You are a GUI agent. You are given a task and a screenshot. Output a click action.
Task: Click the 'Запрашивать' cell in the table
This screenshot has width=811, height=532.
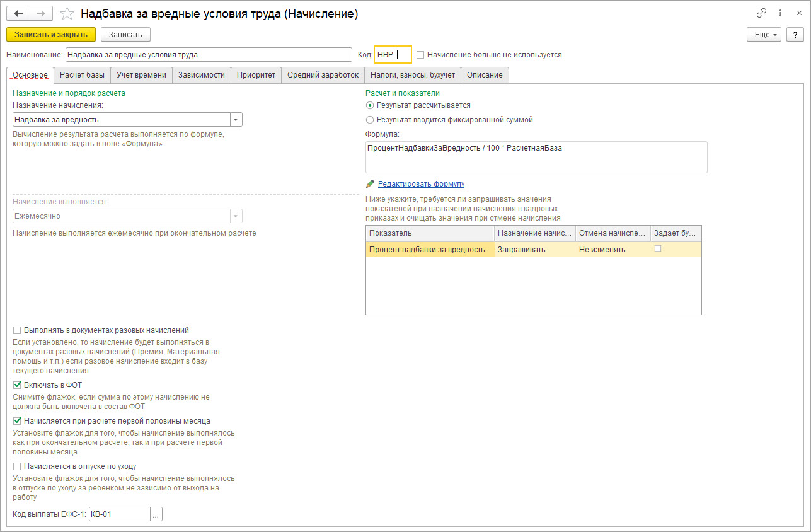[x=535, y=250]
